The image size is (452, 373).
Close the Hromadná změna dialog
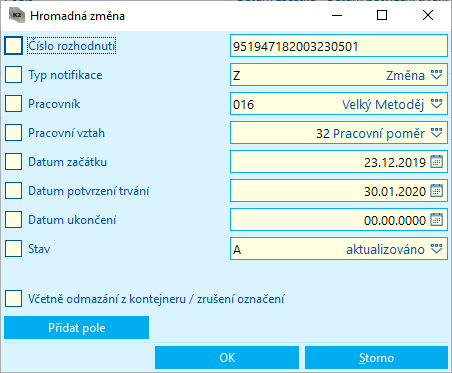point(428,15)
